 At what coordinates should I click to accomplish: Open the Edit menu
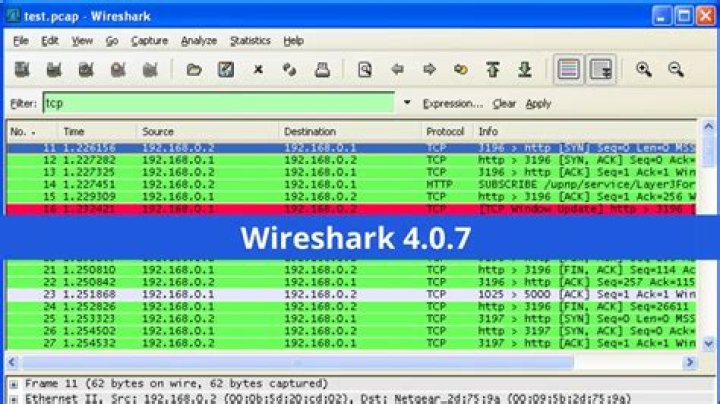50,41
